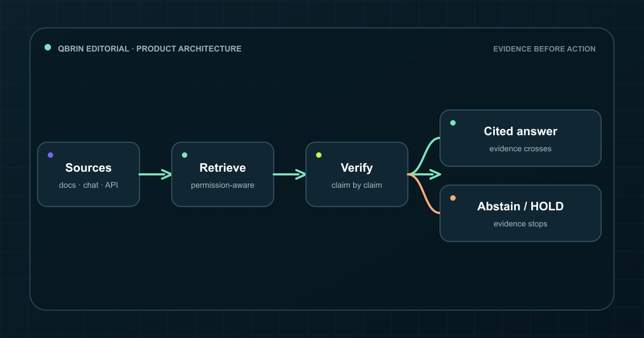Open the Abstain / HOLD node card
Viewport: 644px width, 338px height.
click(521, 213)
